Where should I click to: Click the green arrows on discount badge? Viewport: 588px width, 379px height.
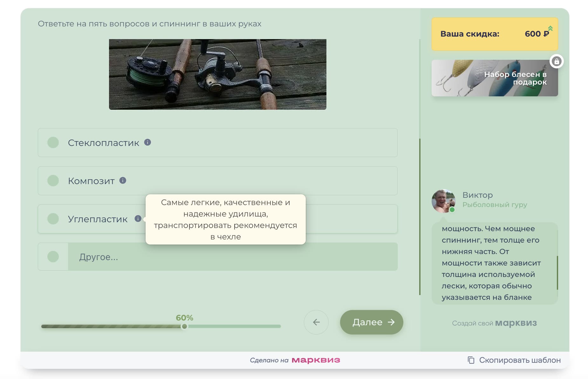pos(550,29)
